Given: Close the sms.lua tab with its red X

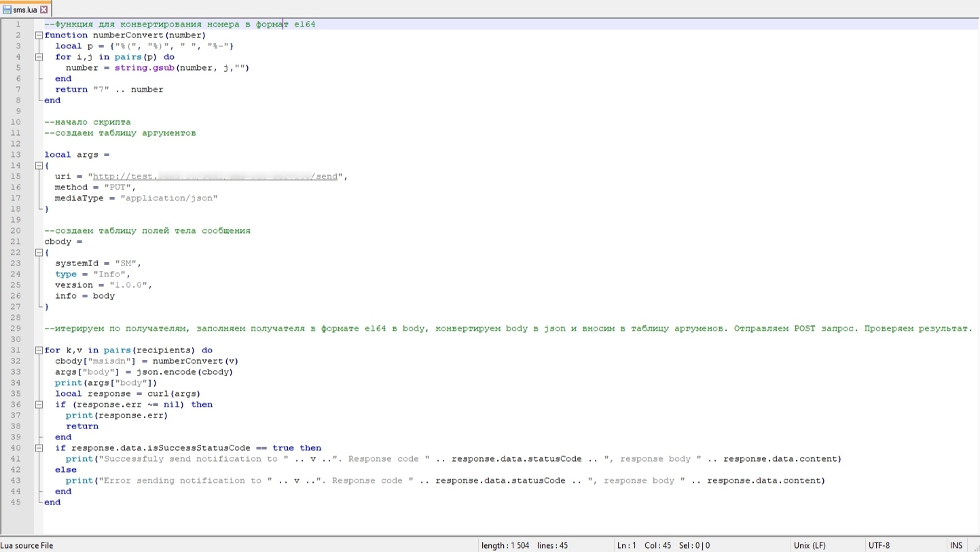Looking at the screenshot, I should pos(44,10).
